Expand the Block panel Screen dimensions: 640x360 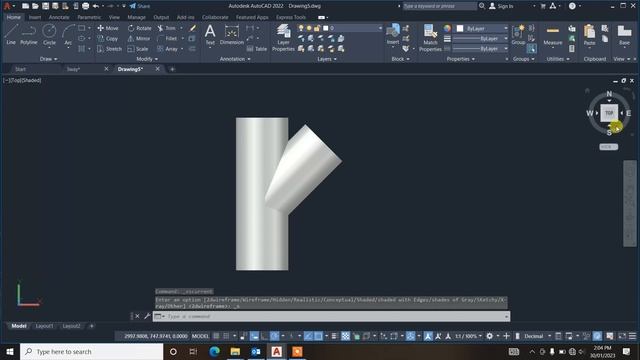[x=400, y=59]
